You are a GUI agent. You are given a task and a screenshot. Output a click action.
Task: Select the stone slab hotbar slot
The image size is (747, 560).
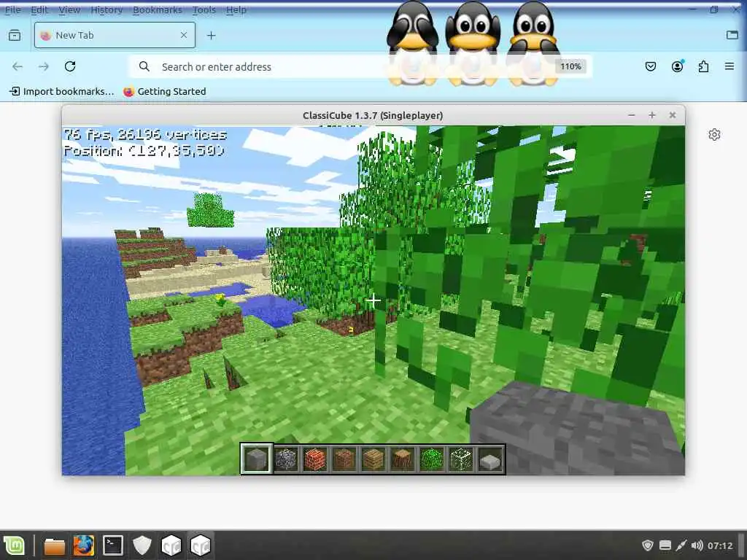490,459
